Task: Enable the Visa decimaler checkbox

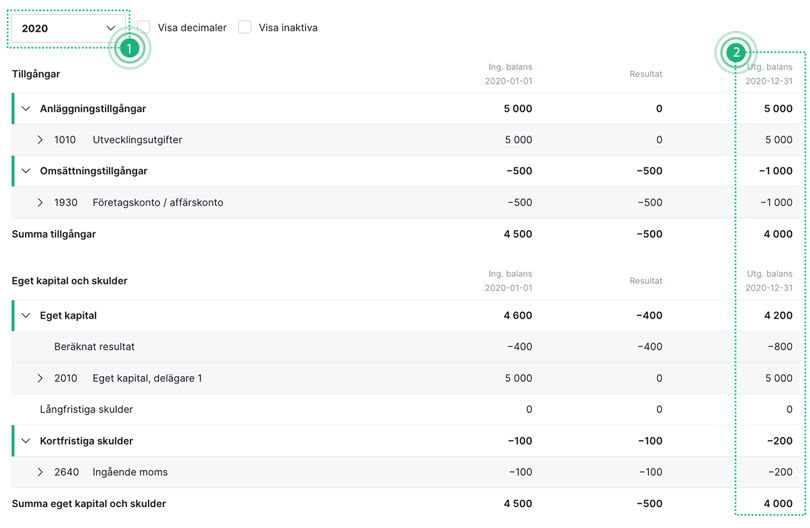Action: click(144, 27)
